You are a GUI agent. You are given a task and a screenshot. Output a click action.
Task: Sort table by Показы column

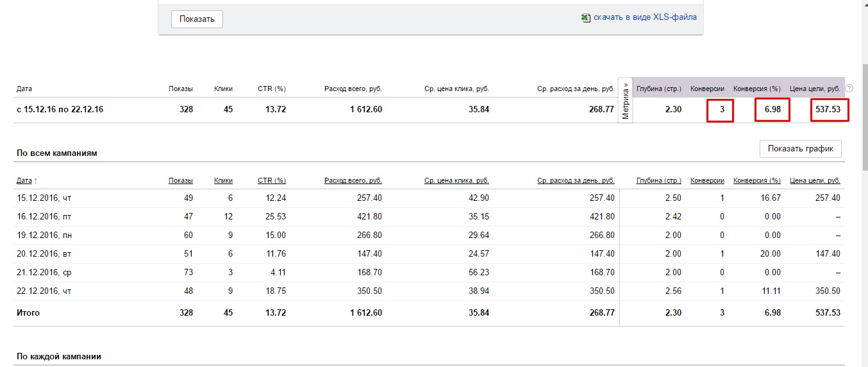[181, 181]
